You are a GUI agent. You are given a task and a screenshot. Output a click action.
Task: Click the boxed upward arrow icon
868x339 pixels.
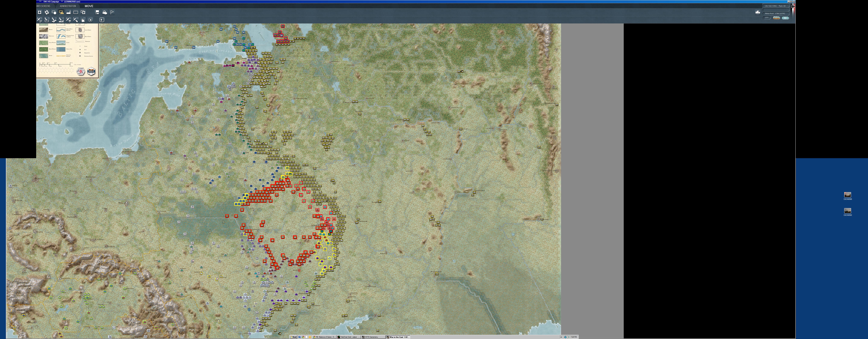(102, 20)
